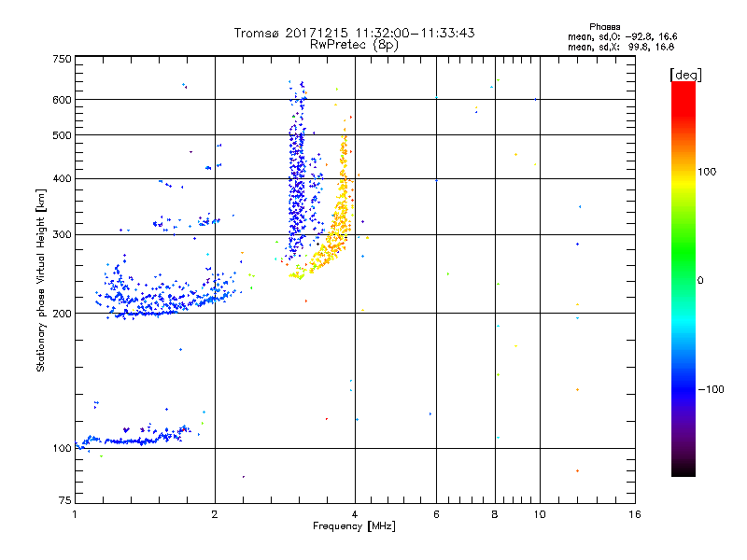Click the y-axis label '500'
The image size is (747, 560).
(x=62, y=135)
